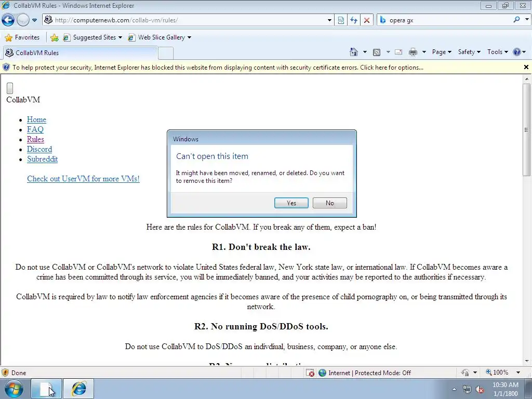The image size is (532, 399).
Task: Click the RSS feeds icon
Action: (377, 52)
